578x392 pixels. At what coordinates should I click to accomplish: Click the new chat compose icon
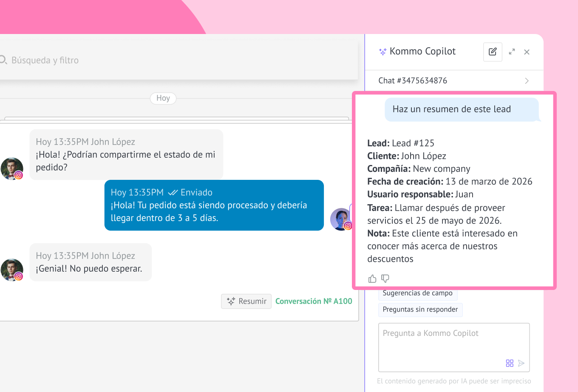[493, 52]
